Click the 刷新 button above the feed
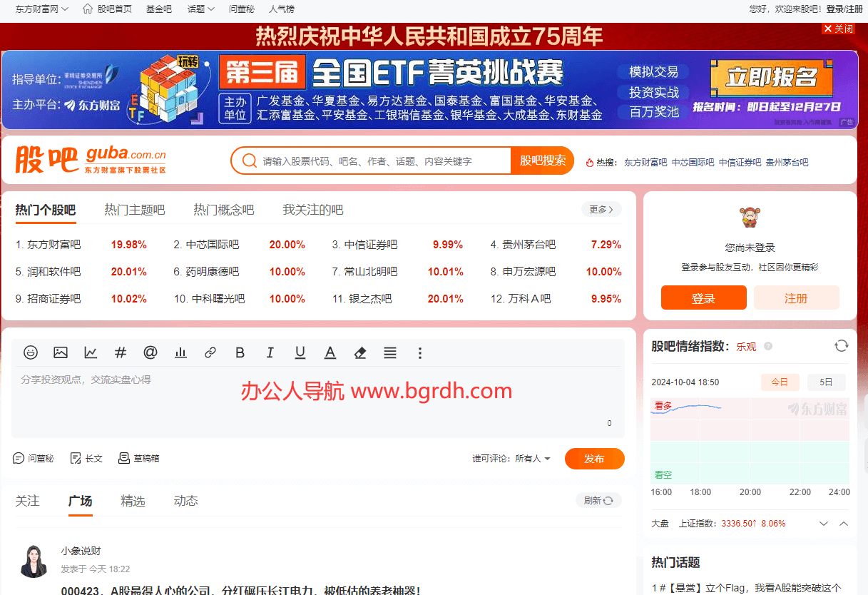Viewport: 868px width, 595px height. click(x=598, y=501)
